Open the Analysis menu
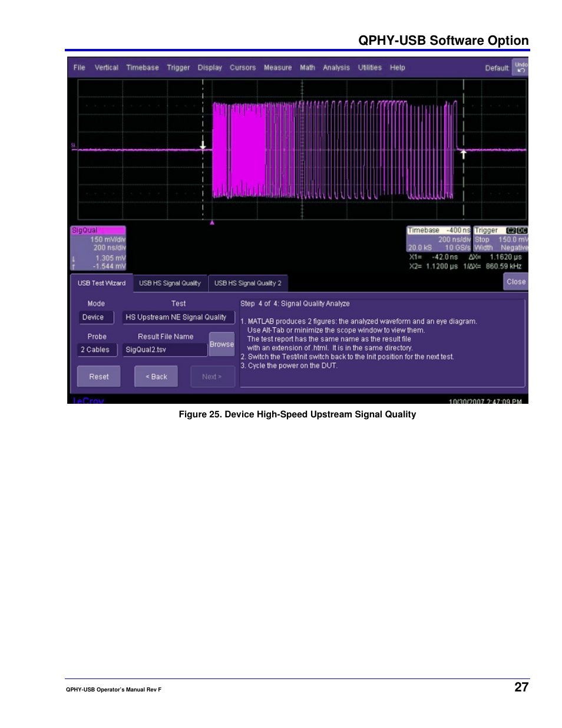The width and height of the screenshot is (562, 728). 336,68
